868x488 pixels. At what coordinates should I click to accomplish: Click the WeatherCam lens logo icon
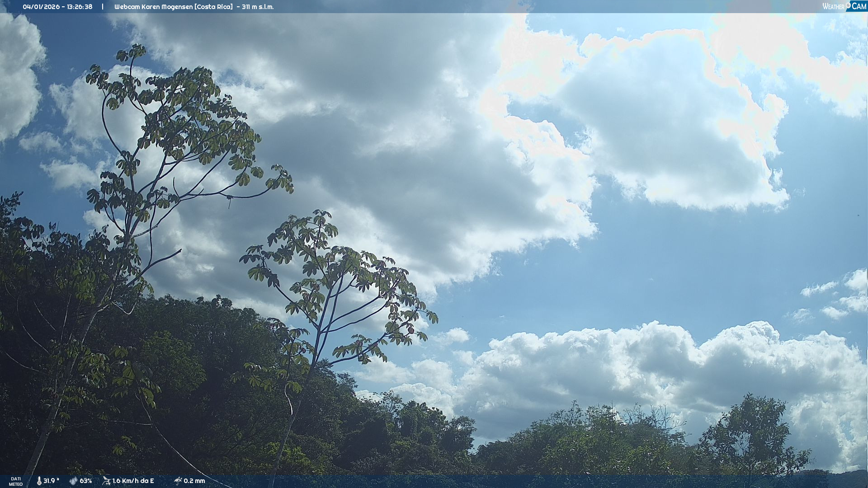coord(848,5)
